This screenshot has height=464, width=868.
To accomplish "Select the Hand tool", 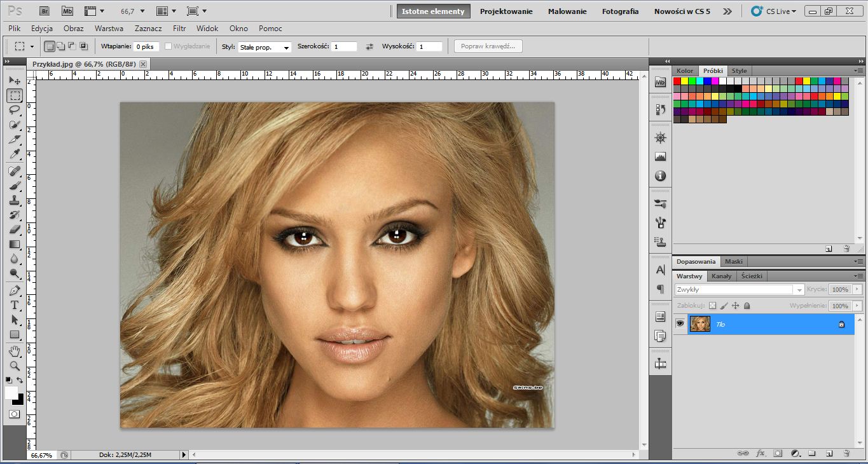I will (x=15, y=351).
